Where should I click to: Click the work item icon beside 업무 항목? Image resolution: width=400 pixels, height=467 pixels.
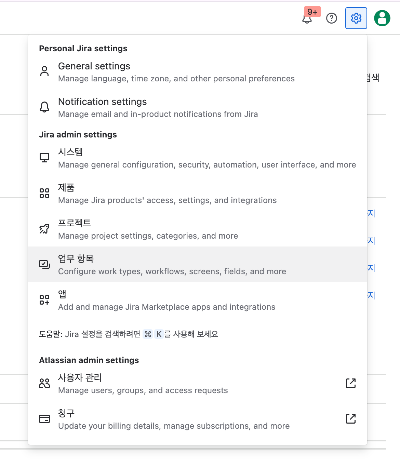pyautogui.click(x=44, y=264)
